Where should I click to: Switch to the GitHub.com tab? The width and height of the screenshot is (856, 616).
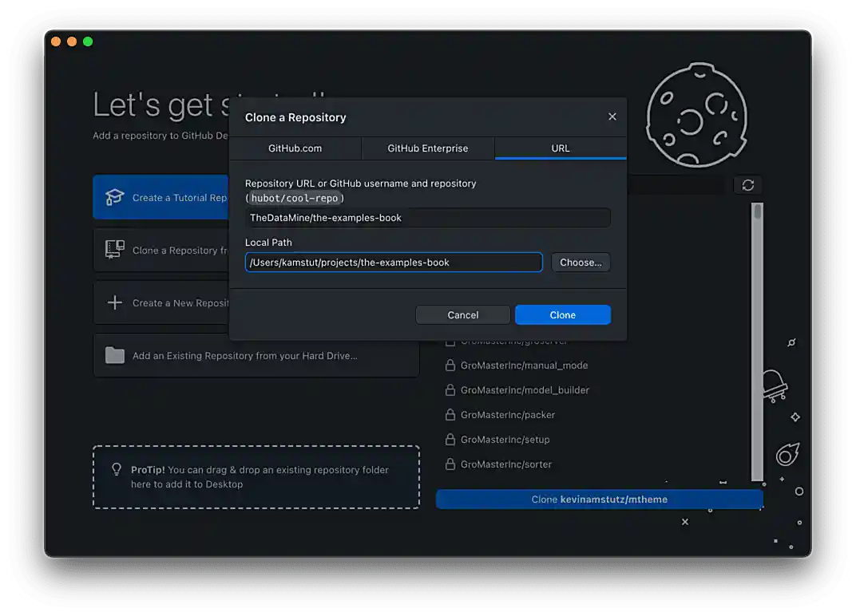(x=295, y=148)
